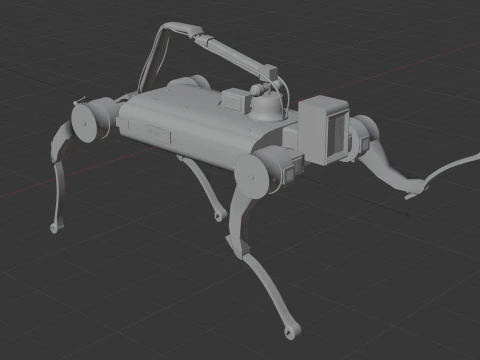The width and height of the screenshot is (480, 360).
Task: Select the recessed rectangular plate on body side
Action: point(159,133)
